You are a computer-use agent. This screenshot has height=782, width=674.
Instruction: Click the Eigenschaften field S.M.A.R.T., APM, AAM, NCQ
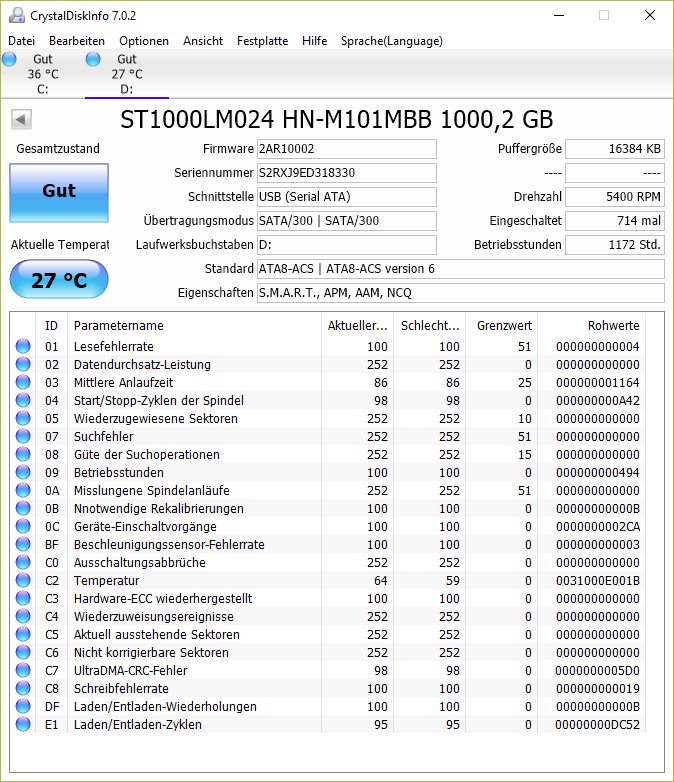click(x=460, y=293)
